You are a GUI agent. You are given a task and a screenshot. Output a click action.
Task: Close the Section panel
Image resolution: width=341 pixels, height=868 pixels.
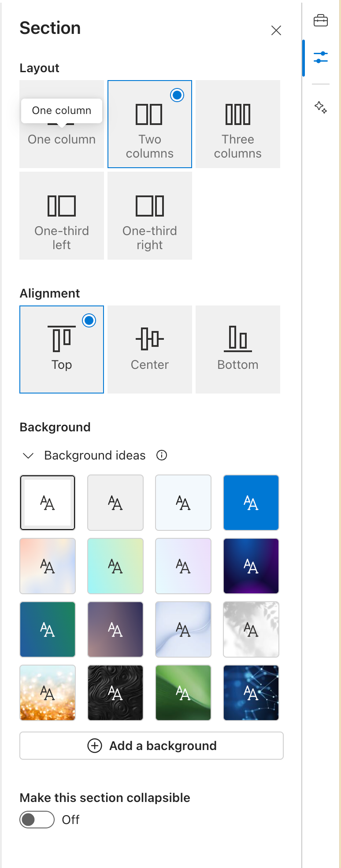click(x=276, y=30)
